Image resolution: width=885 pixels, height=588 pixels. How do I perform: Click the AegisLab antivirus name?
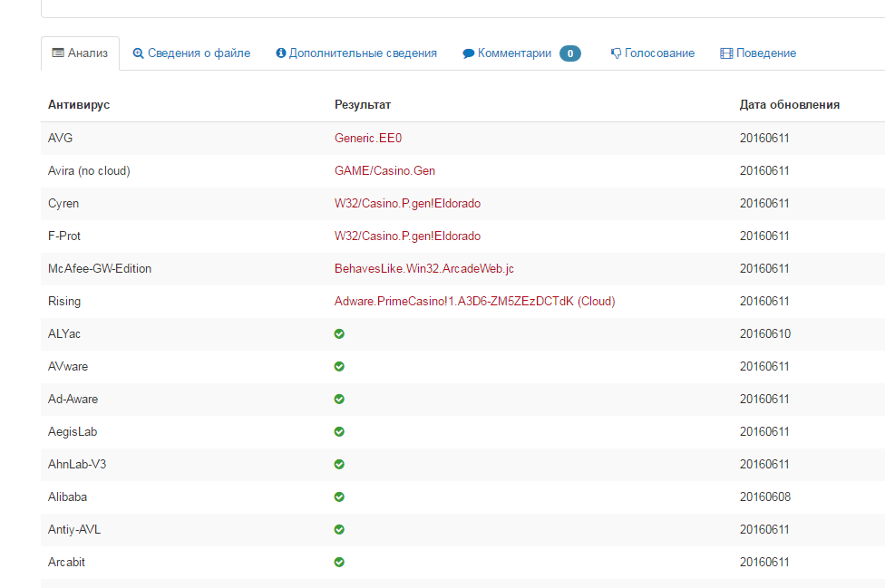[73, 432]
